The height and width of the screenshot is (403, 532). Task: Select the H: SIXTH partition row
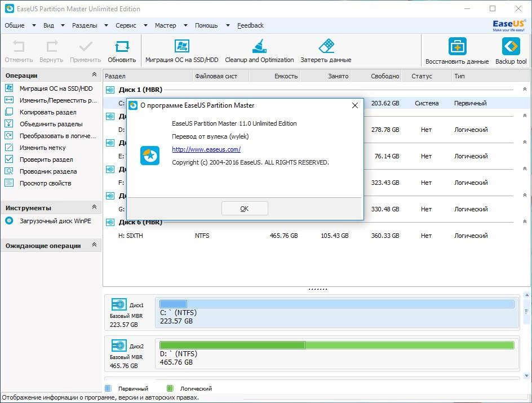point(316,236)
